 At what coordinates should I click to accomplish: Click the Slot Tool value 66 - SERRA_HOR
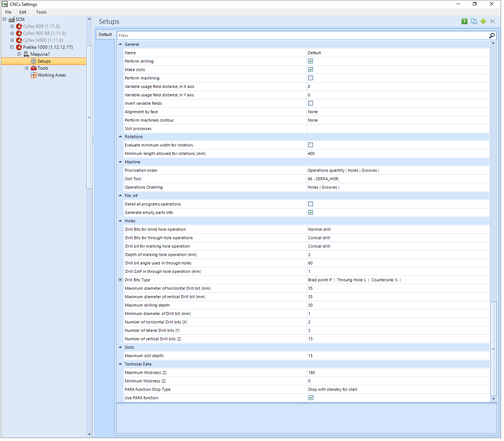pyautogui.click(x=324, y=179)
